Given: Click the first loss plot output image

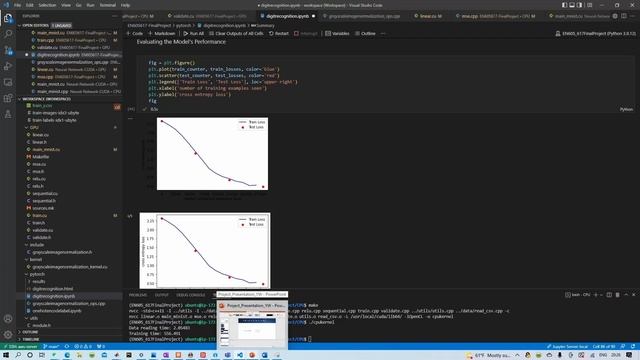Looking at the screenshot, I should click(x=212, y=153).
